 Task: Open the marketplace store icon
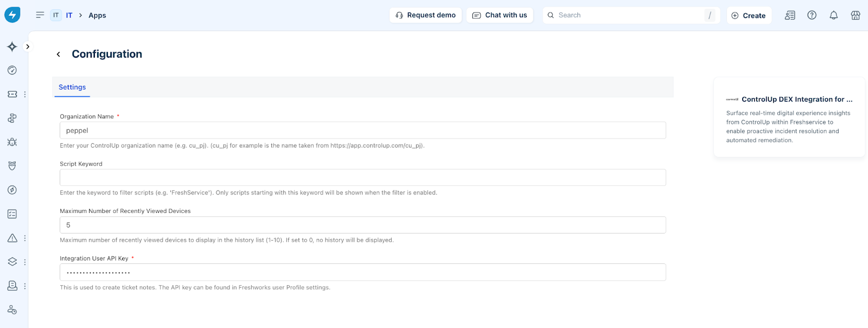coord(856,15)
